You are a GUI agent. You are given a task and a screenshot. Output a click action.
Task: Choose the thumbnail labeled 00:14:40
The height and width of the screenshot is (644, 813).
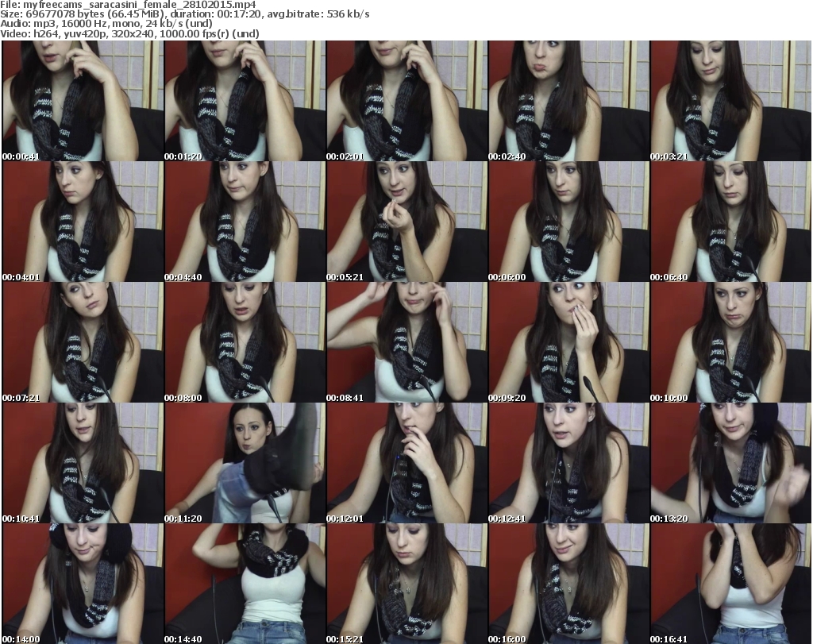click(x=245, y=584)
